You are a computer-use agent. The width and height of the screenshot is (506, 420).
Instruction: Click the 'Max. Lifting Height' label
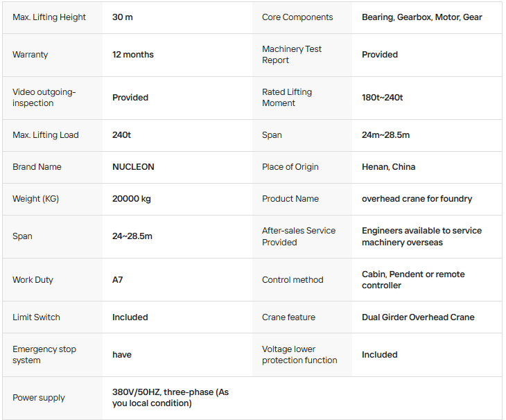click(x=49, y=17)
